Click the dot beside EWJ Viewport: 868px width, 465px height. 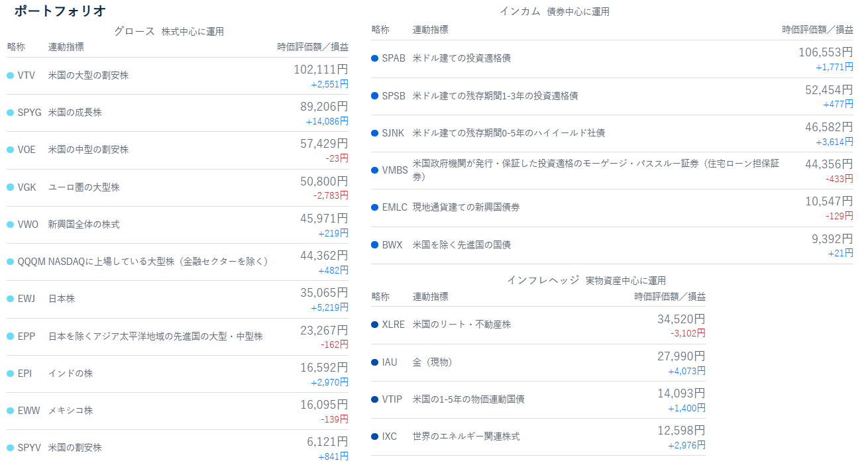pyautogui.click(x=10, y=299)
